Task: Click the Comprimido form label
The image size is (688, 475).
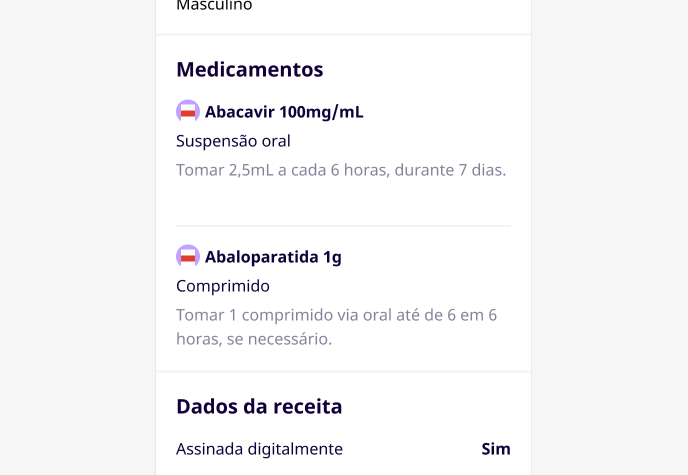Action: [223, 286]
